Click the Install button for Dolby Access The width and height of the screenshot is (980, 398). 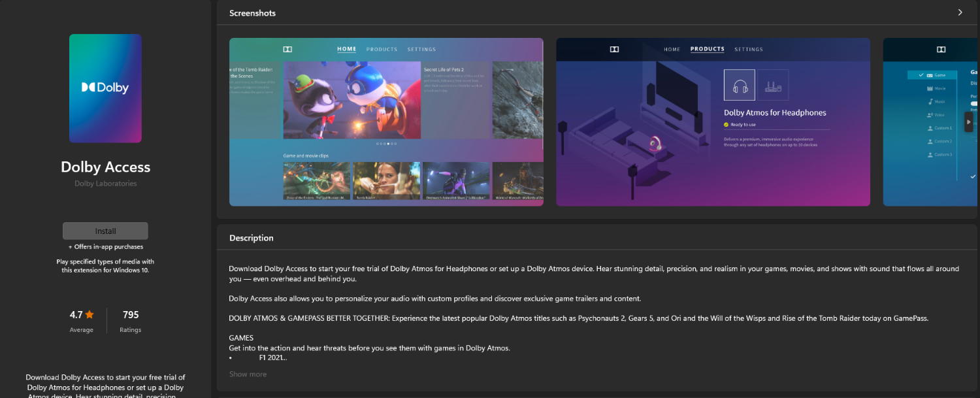click(105, 231)
